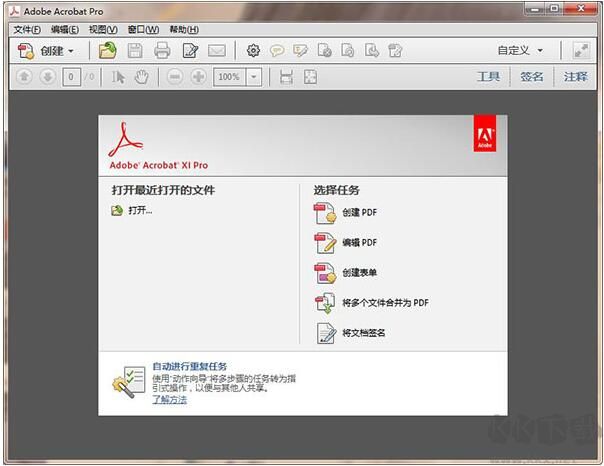
Task: Click the Save disk icon
Action: 135,51
